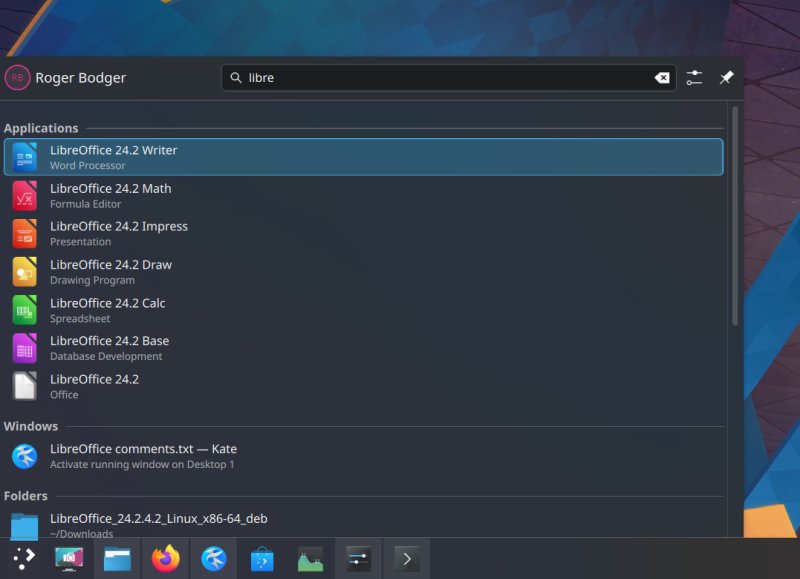Launch Firefox from the taskbar

pyautogui.click(x=165, y=558)
